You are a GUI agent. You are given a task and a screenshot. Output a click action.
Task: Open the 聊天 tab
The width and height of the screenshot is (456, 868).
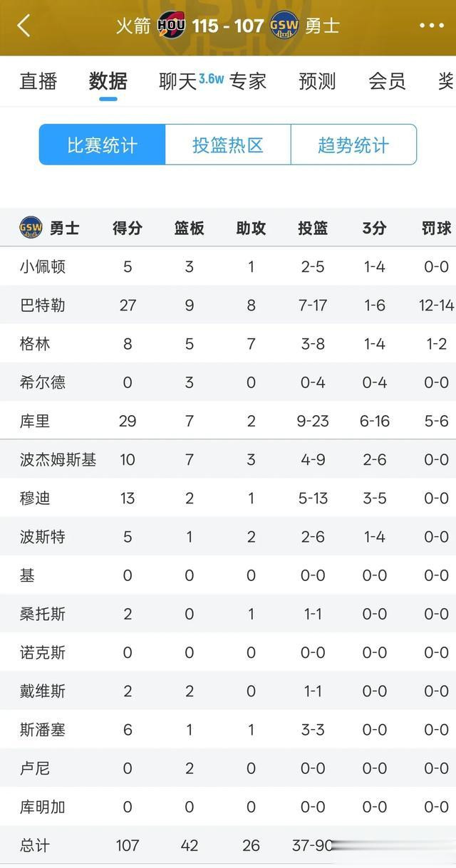177,80
